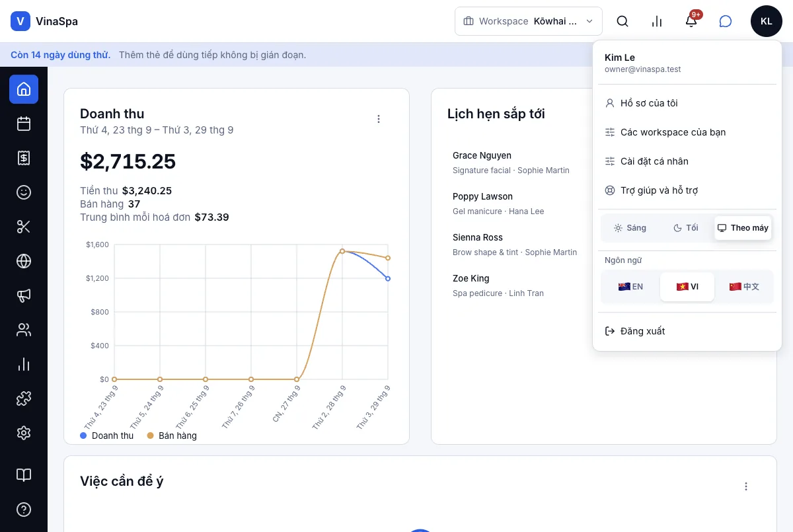The width and height of the screenshot is (793, 532).
Task: Open the scissors services icon
Action: click(x=24, y=227)
